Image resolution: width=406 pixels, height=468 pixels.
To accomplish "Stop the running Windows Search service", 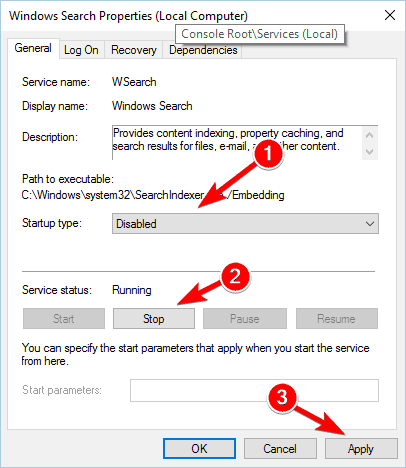I will [154, 319].
